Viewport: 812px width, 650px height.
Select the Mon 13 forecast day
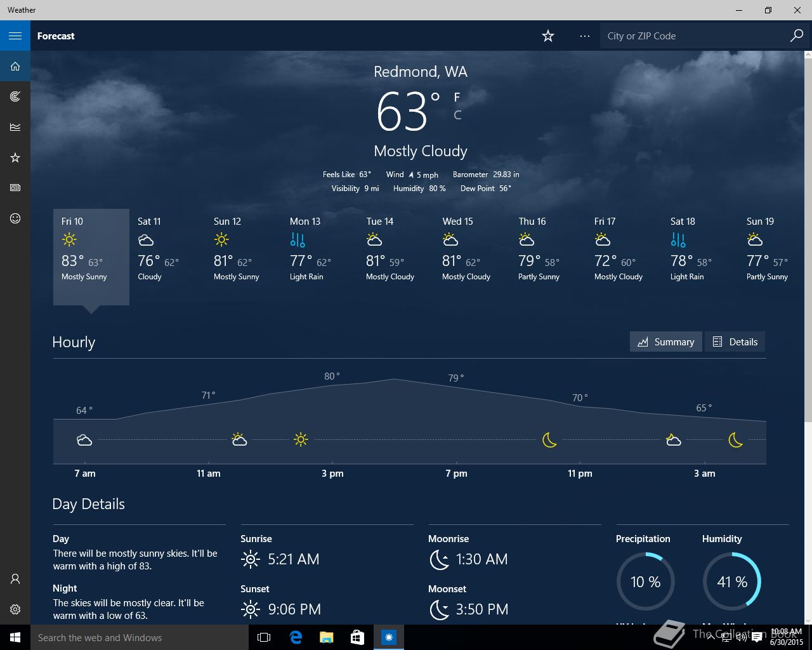(x=320, y=257)
